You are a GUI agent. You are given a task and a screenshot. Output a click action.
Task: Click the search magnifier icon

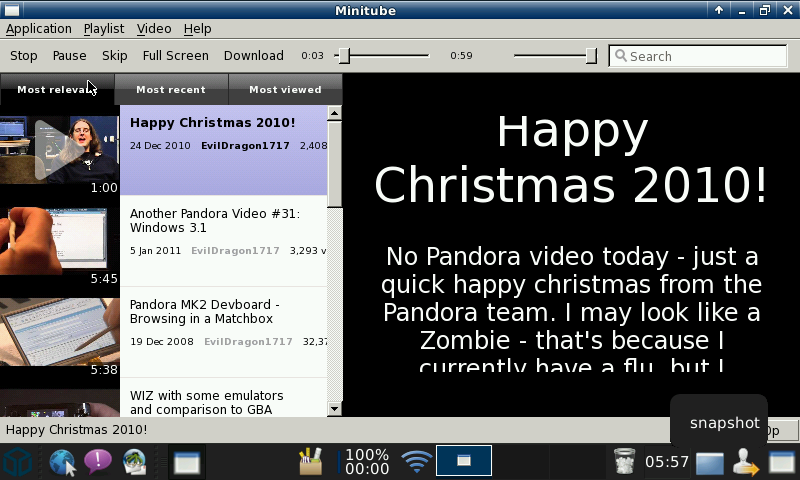coord(620,55)
